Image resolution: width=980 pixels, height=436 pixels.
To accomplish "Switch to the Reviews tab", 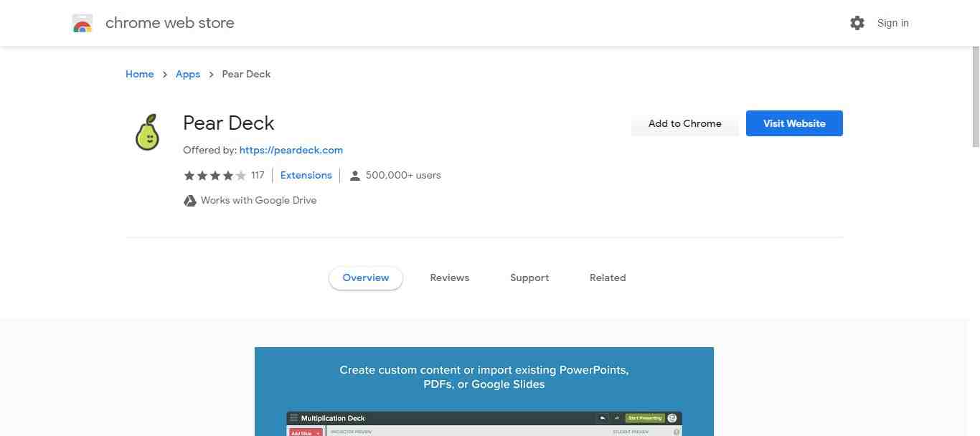I will 449,278.
